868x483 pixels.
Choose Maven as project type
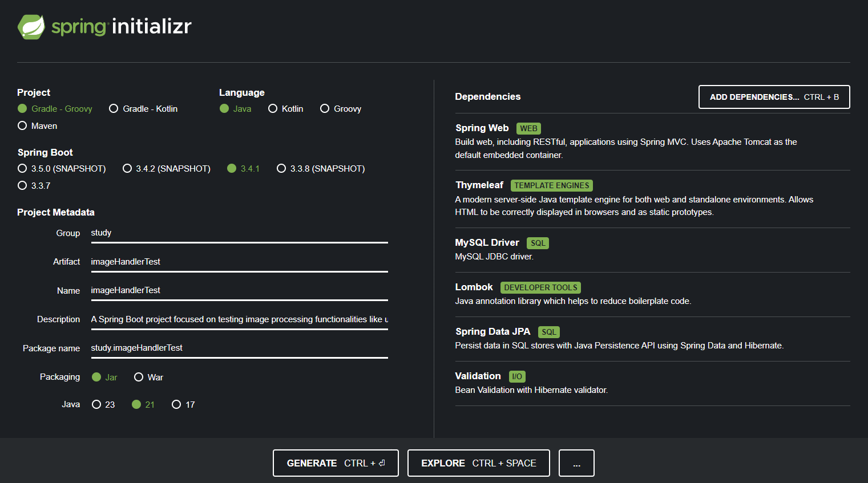click(38, 125)
